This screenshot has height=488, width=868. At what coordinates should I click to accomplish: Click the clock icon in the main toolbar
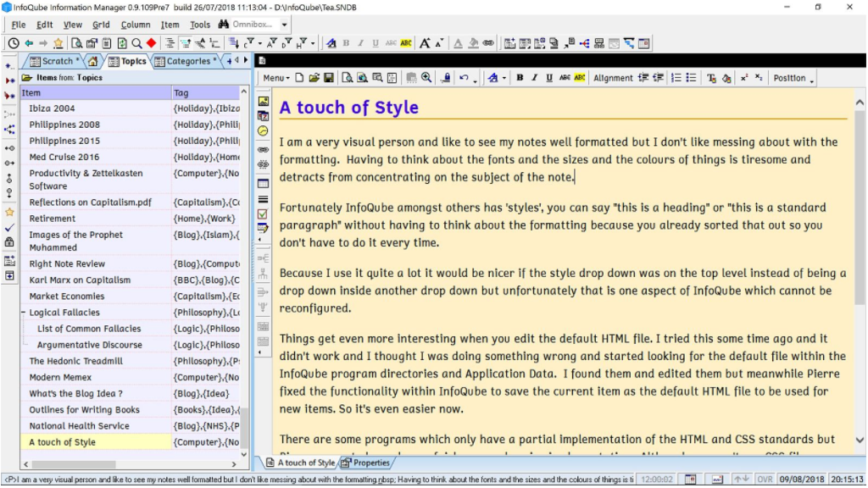(x=14, y=43)
